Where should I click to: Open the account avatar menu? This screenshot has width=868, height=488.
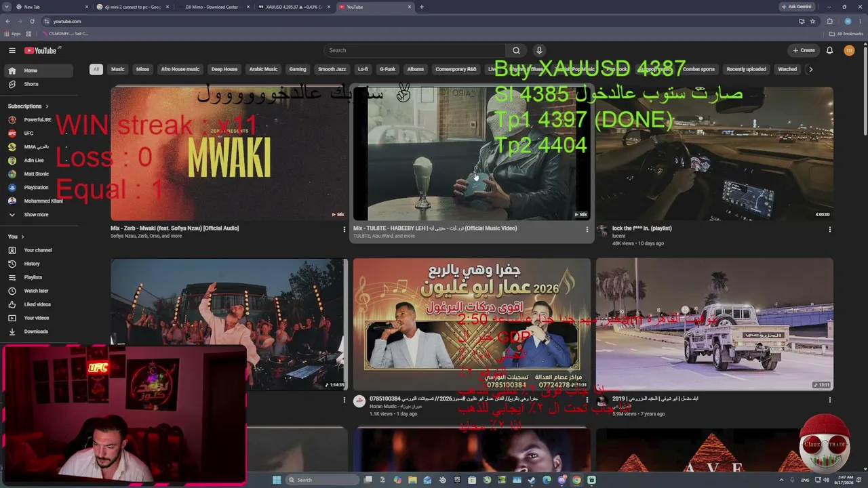849,50
